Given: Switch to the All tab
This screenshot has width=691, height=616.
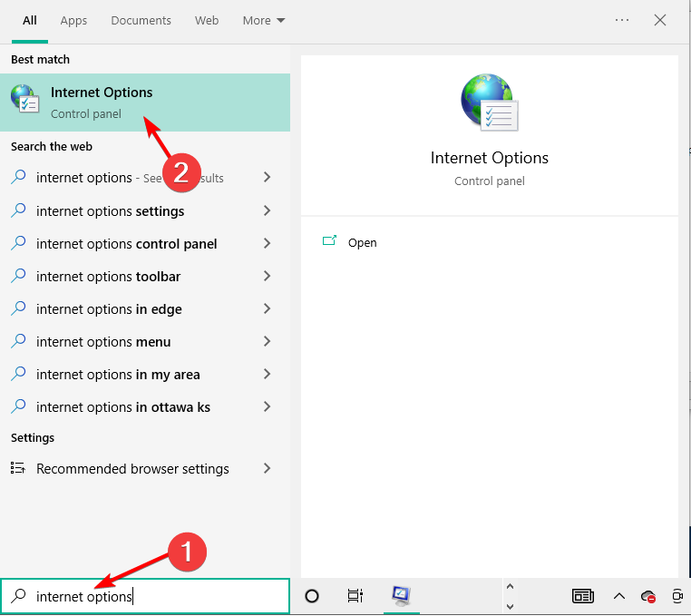Looking at the screenshot, I should [30, 21].
